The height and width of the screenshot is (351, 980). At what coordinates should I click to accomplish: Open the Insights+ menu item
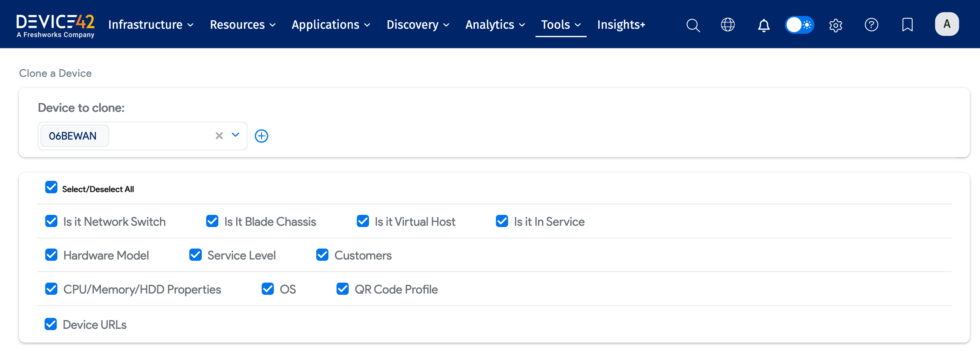coord(621,25)
